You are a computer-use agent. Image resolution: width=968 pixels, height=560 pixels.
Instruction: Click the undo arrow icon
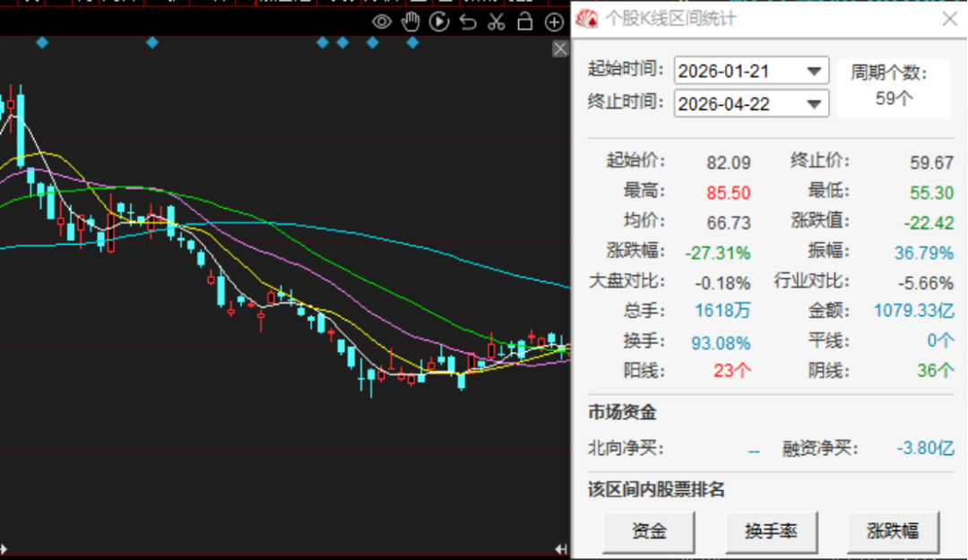tap(468, 22)
